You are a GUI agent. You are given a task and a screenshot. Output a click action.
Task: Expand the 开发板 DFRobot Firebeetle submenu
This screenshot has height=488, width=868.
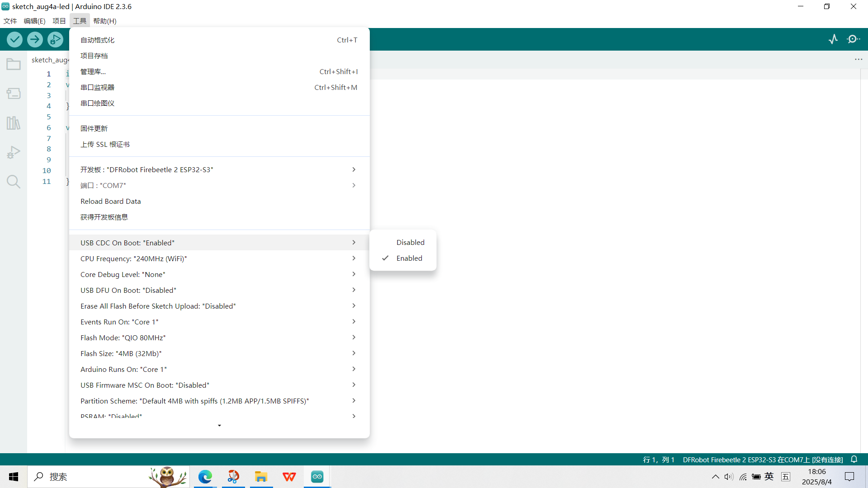(x=219, y=169)
